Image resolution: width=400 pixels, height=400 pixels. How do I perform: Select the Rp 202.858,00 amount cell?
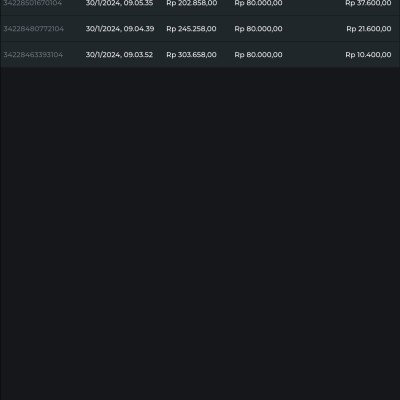(192, 3)
